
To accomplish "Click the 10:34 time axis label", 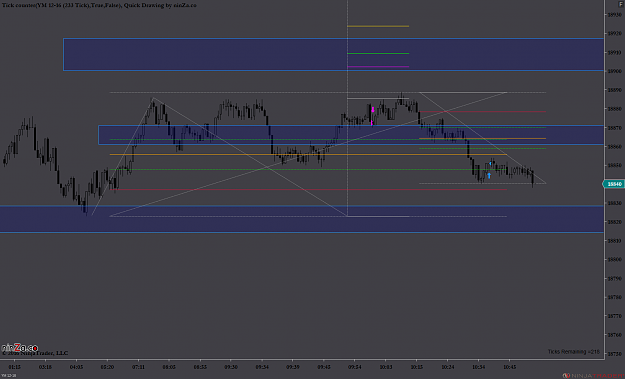I will pyautogui.click(x=479, y=366).
